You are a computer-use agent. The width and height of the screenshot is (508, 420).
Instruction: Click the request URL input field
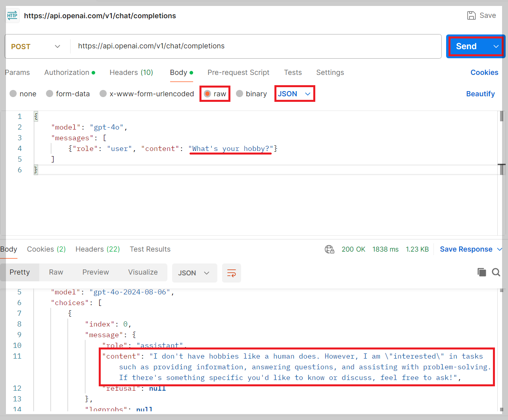point(255,46)
